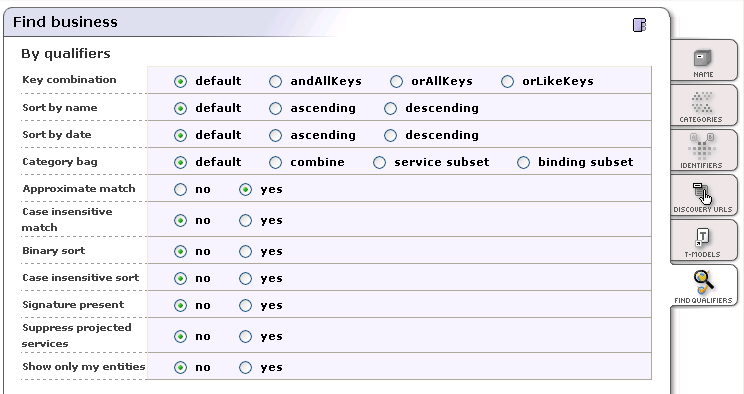Viewport: 744px width, 394px height.
Task: Open the Identifiers tab icon
Action: click(x=702, y=147)
